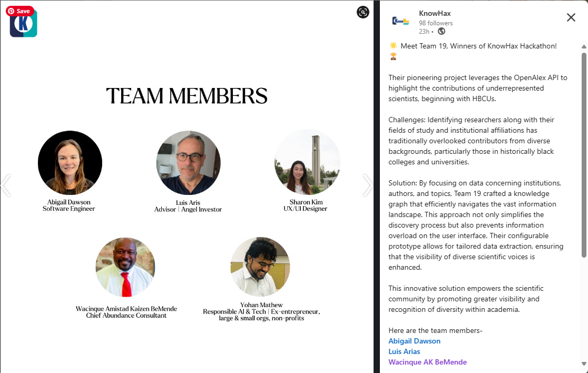Viewport: 588px width, 373px height.
Task: Click the globe visibility icon
Action: 442,31
